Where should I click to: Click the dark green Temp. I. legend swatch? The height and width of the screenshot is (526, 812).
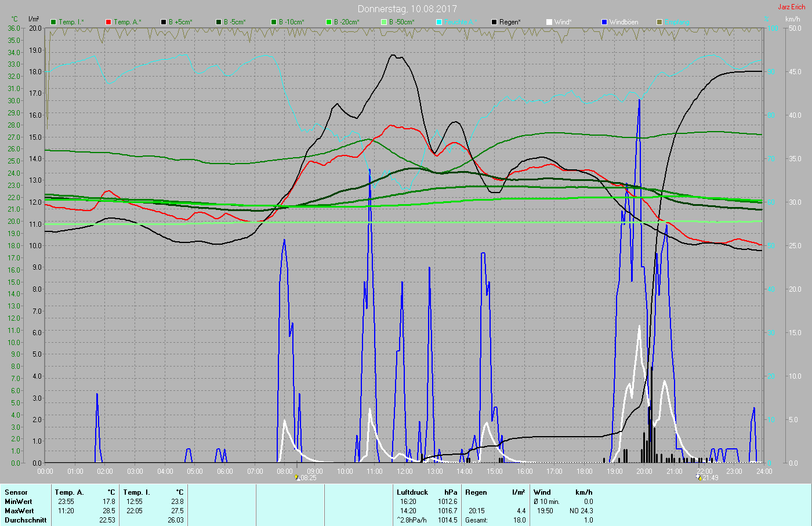point(53,22)
